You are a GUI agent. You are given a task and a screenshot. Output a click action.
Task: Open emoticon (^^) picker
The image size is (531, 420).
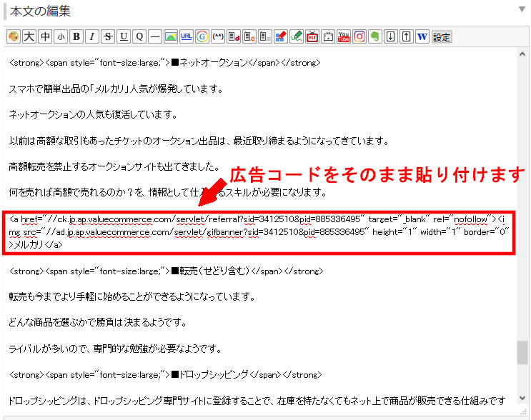[x=218, y=36]
